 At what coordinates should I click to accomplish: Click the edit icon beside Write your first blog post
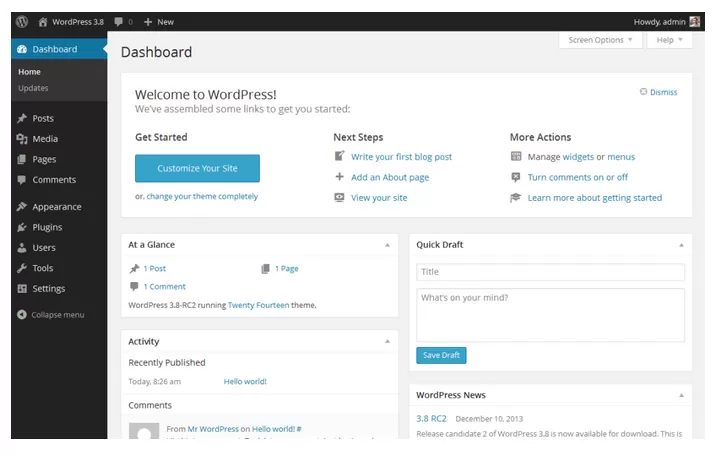click(339, 156)
